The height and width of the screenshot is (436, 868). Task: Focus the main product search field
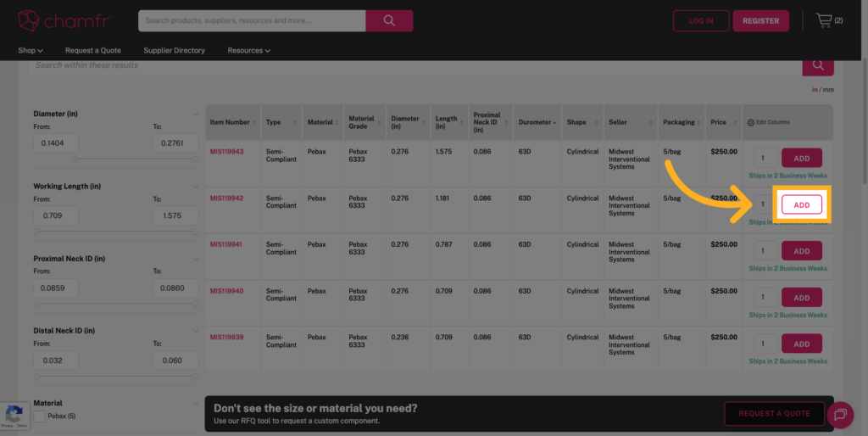coord(252,20)
